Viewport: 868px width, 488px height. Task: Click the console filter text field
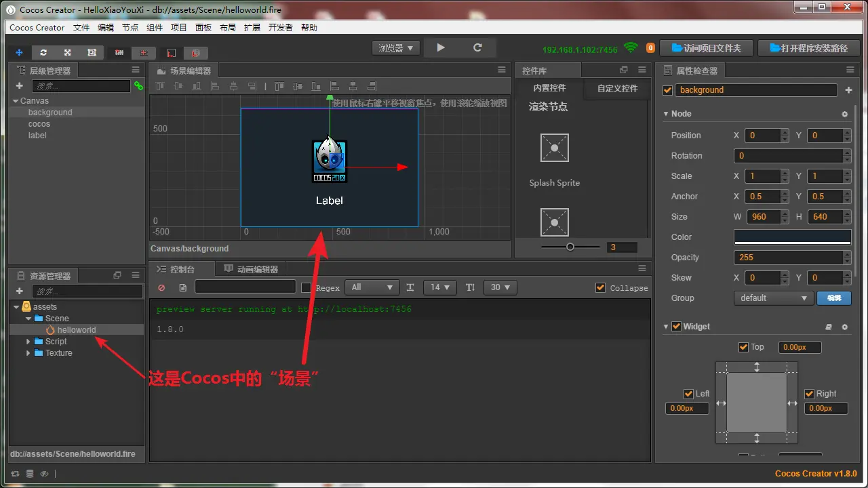[x=245, y=287]
